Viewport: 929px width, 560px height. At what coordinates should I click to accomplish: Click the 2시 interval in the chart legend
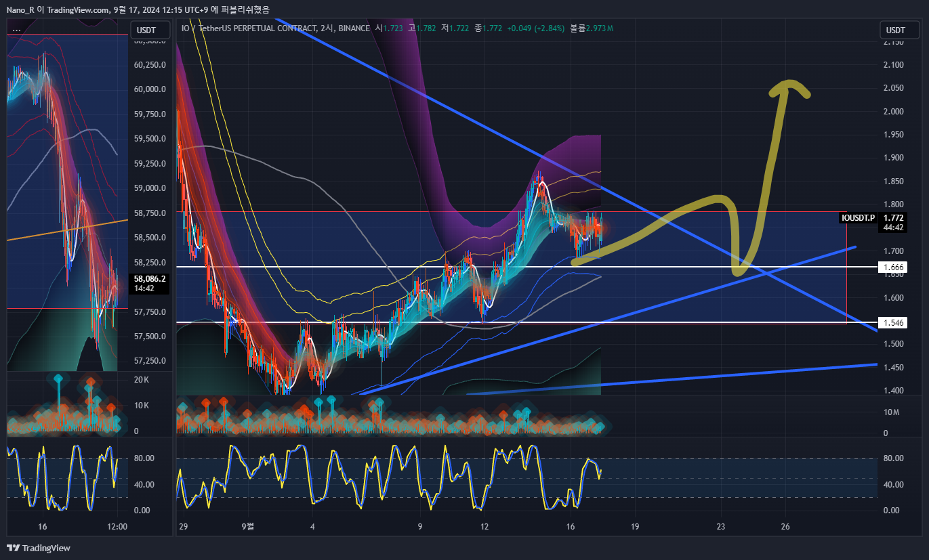(x=325, y=28)
